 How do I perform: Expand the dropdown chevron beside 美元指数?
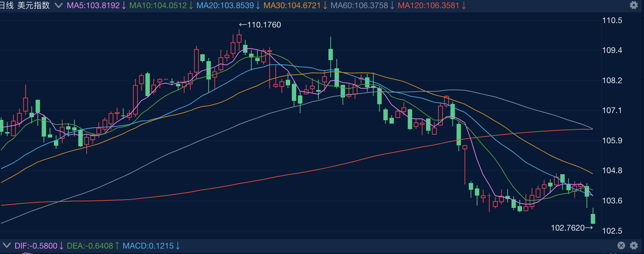click(x=58, y=5)
